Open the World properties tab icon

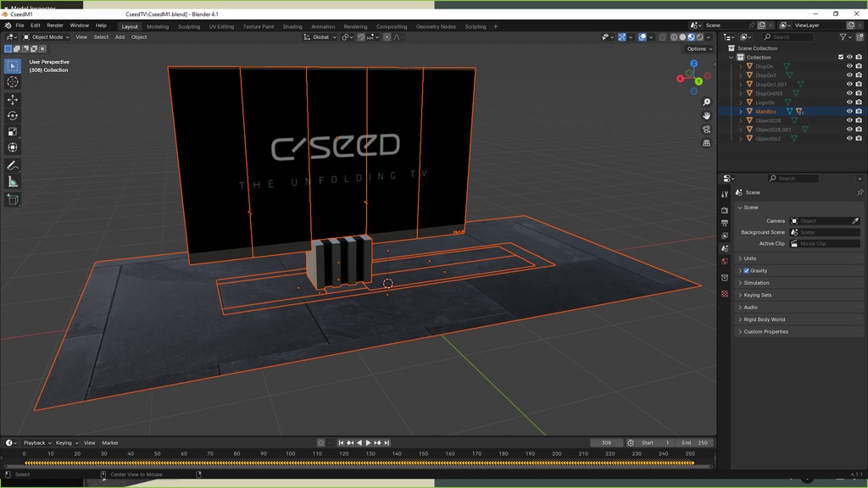[725, 262]
